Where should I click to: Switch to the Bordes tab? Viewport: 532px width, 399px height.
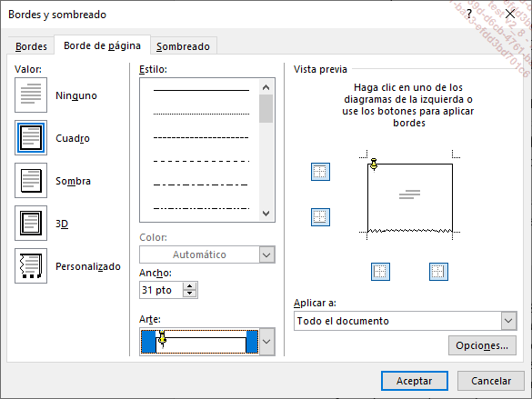31,46
